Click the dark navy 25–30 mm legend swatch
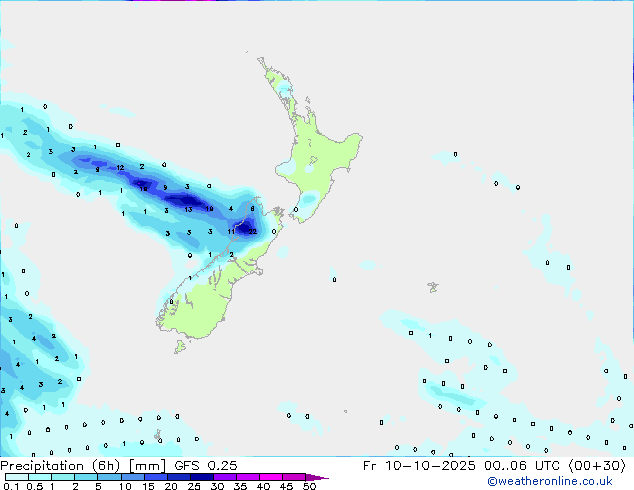The image size is (634, 490). (x=201, y=477)
